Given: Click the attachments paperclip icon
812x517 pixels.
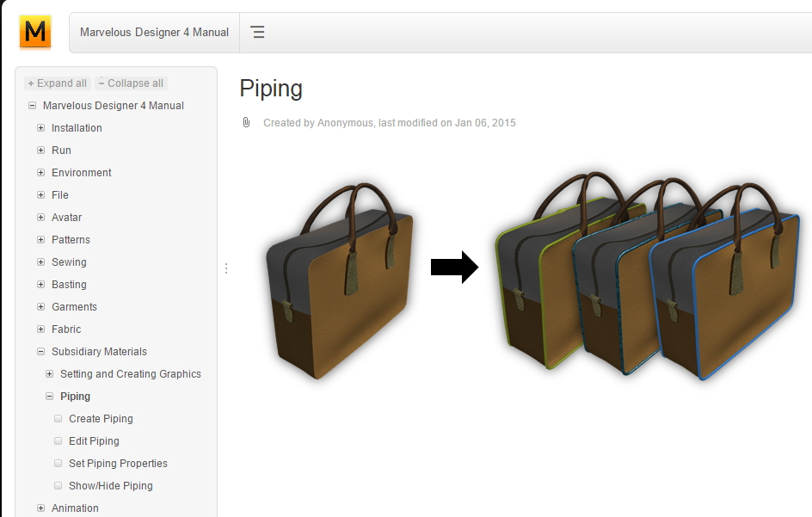Looking at the screenshot, I should [246, 123].
